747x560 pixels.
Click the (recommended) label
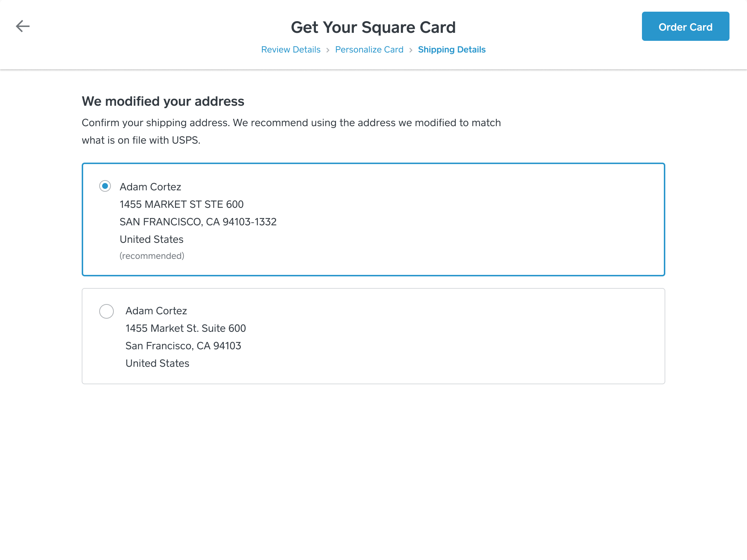[152, 256]
